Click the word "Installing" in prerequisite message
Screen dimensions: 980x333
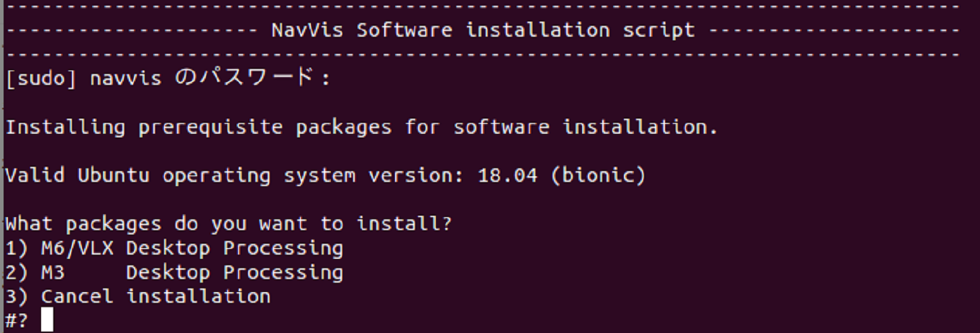pyautogui.click(x=65, y=127)
